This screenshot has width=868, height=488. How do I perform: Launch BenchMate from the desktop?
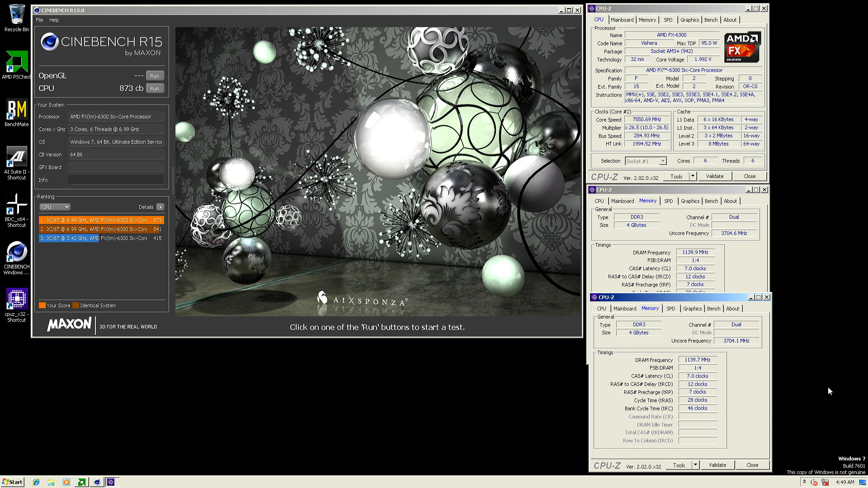tap(17, 113)
